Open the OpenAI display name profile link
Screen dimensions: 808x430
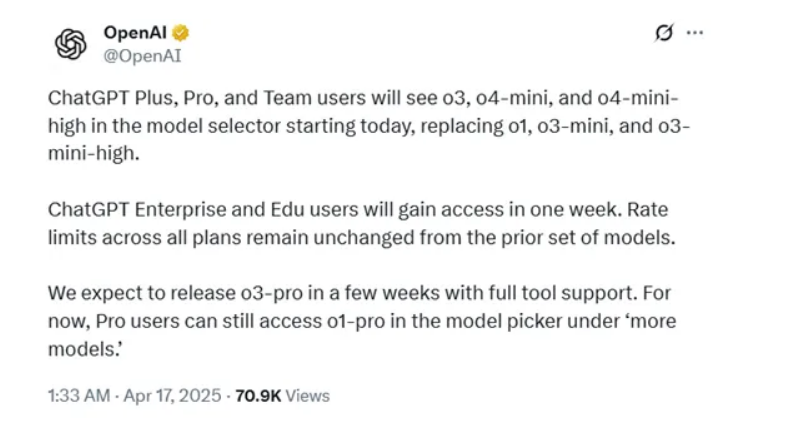pos(135,32)
